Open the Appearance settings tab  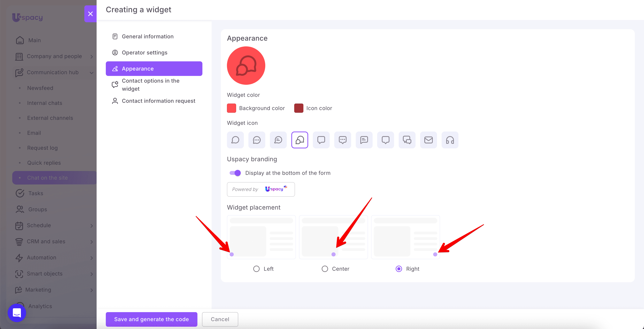(x=154, y=69)
